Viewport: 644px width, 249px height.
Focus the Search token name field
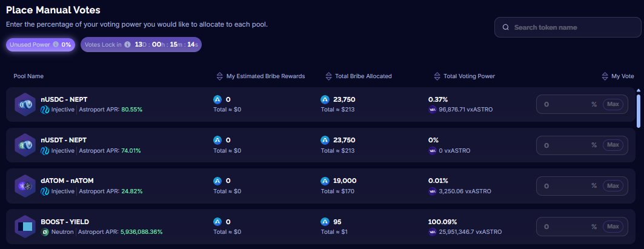(568, 27)
